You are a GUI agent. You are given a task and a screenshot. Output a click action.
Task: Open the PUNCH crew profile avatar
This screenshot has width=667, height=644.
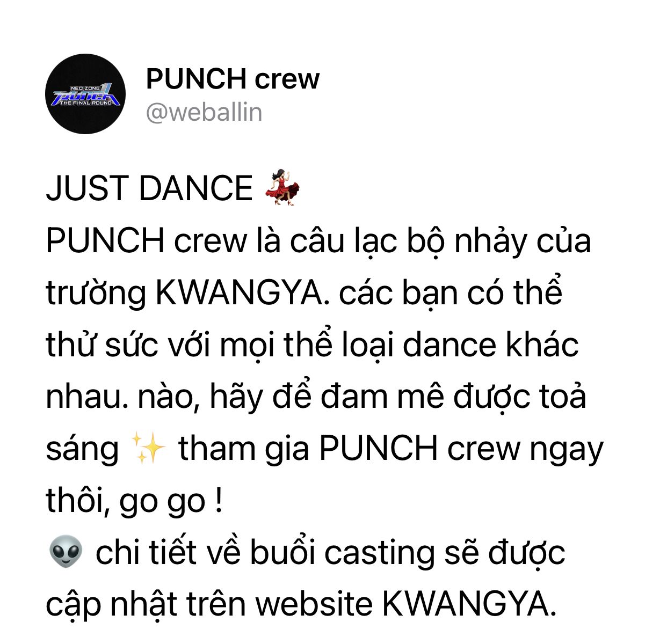click(85, 94)
